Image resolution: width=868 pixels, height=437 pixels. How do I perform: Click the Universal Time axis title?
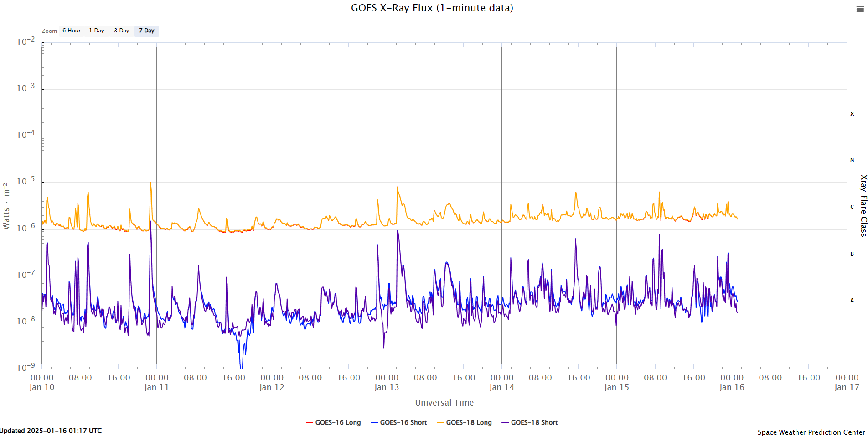pyautogui.click(x=444, y=402)
